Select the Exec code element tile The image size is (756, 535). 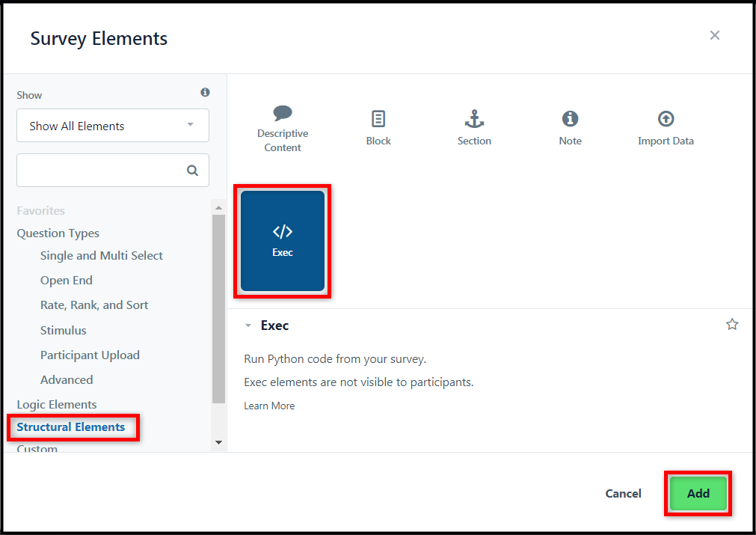(x=283, y=241)
